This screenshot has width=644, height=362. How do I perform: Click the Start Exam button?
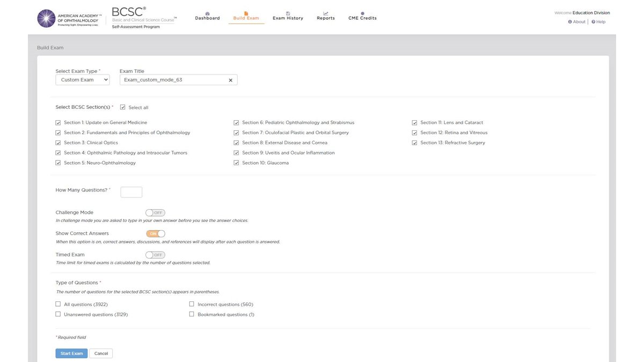tap(71, 353)
